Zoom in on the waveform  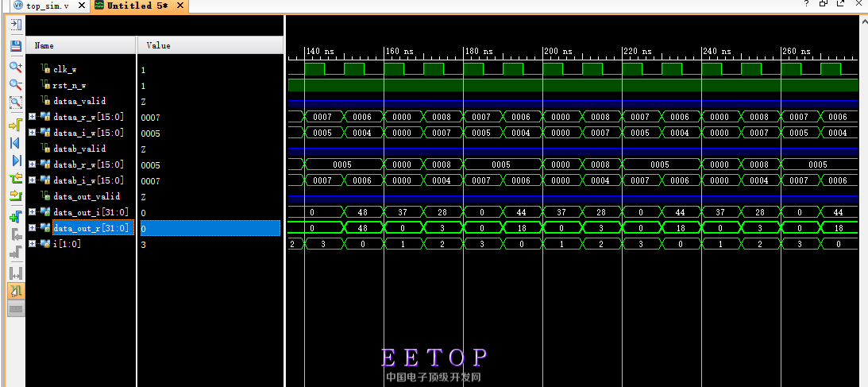(x=16, y=67)
